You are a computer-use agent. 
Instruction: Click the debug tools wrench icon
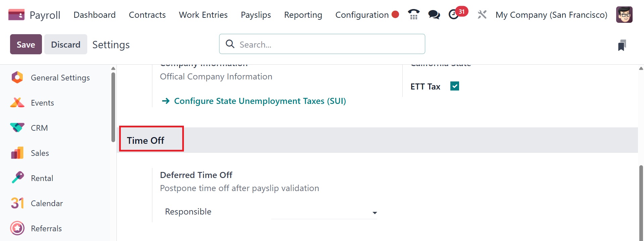482,15
